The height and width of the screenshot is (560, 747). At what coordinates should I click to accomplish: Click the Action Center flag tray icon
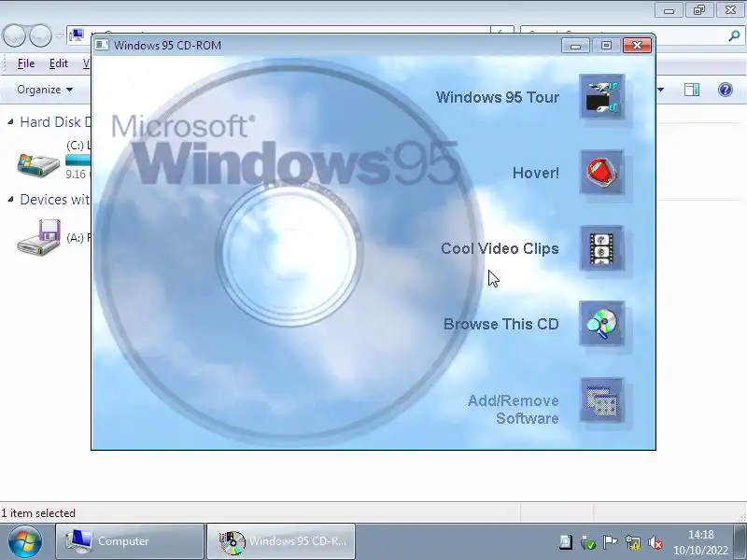610,542
